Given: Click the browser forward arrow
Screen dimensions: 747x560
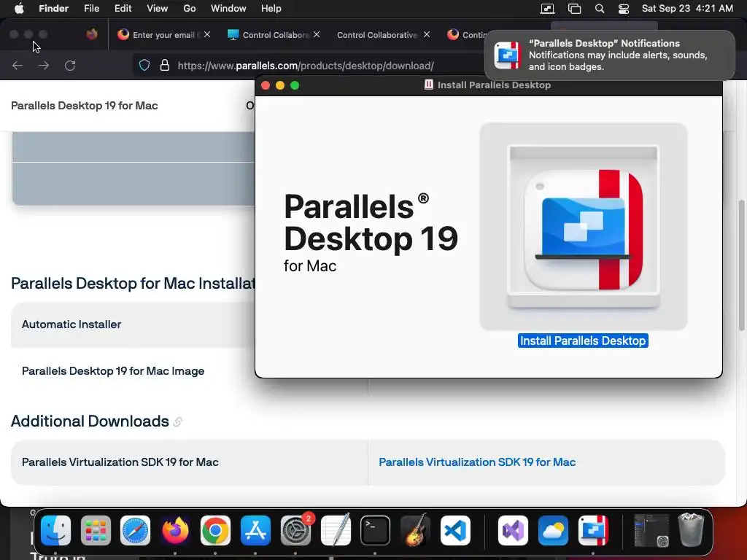Looking at the screenshot, I should click(x=44, y=65).
